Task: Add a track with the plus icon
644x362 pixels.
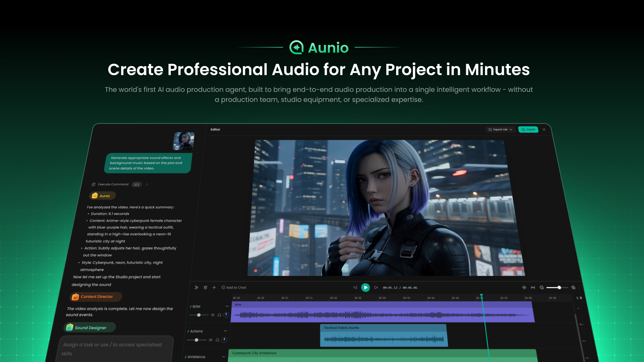Action: click(x=214, y=288)
